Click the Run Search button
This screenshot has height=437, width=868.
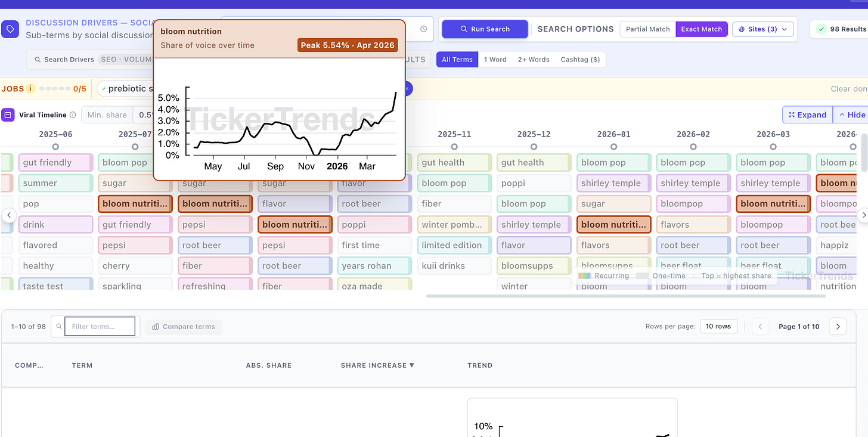click(485, 29)
